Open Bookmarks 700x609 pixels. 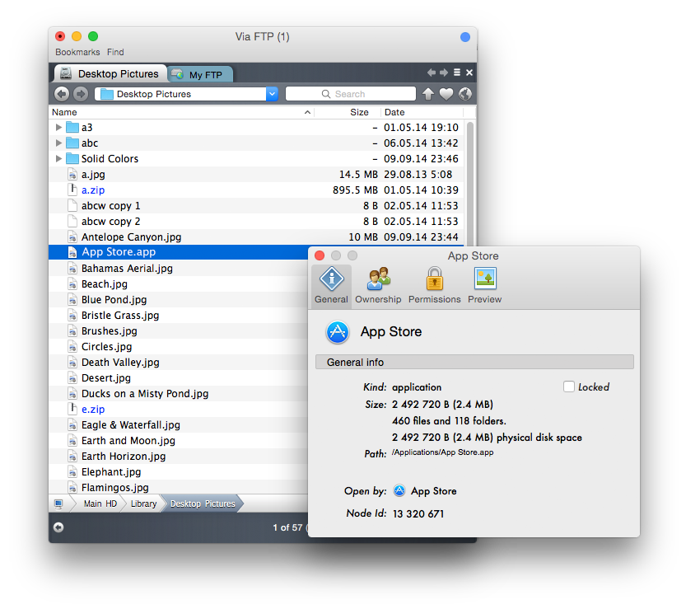77,51
